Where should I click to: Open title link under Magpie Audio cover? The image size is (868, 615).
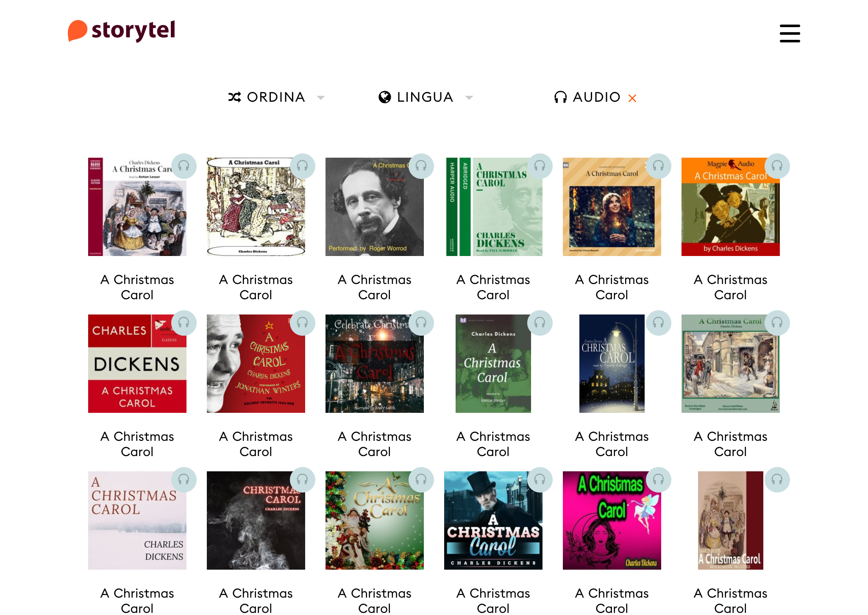730,287
